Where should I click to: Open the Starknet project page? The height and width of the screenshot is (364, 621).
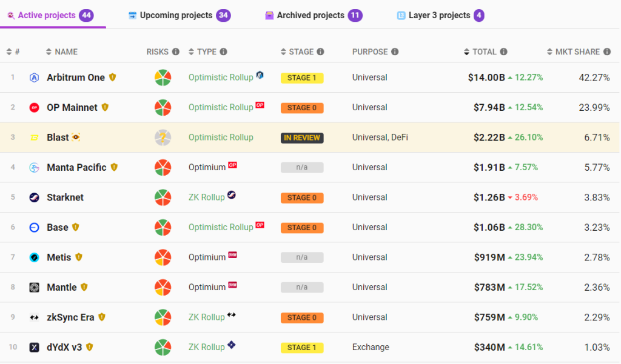click(65, 197)
